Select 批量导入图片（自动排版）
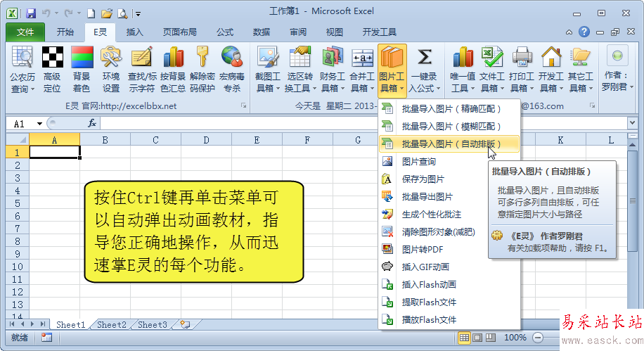The image size is (644, 351). click(449, 144)
